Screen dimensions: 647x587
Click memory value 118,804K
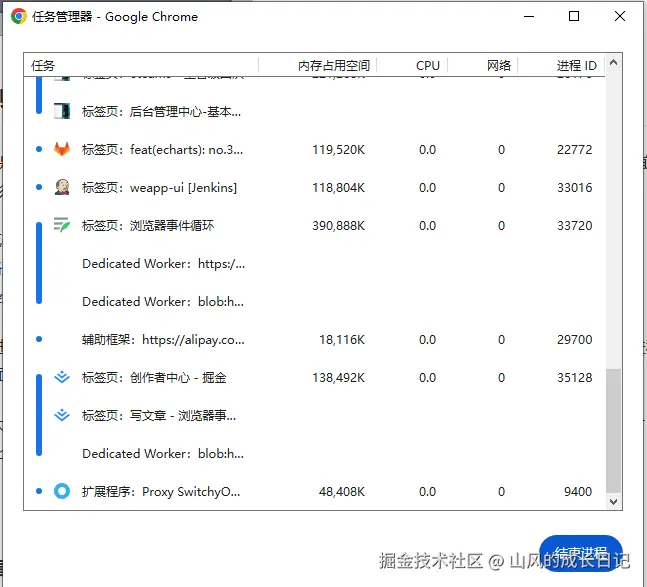[x=338, y=187]
